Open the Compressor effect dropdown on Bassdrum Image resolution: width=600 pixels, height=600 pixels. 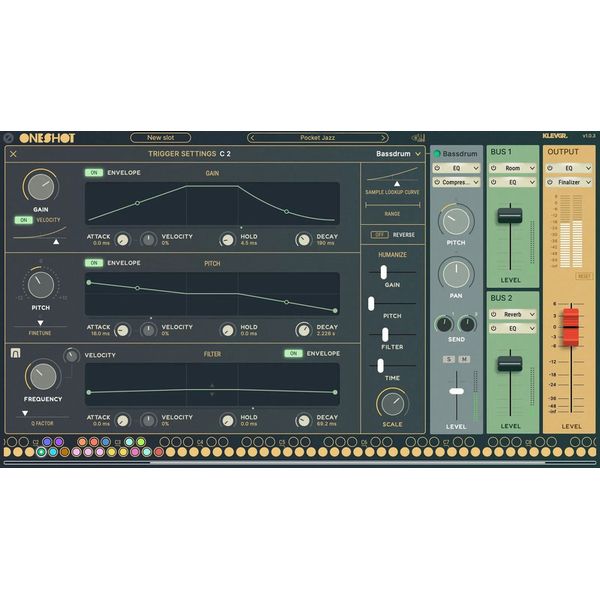tap(460, 183)
